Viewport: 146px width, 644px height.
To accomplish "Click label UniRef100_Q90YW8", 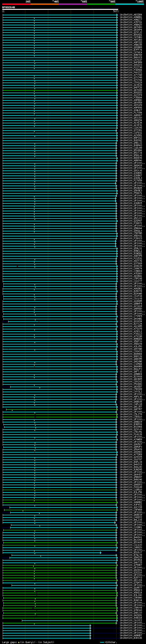I will coord(131,349).
